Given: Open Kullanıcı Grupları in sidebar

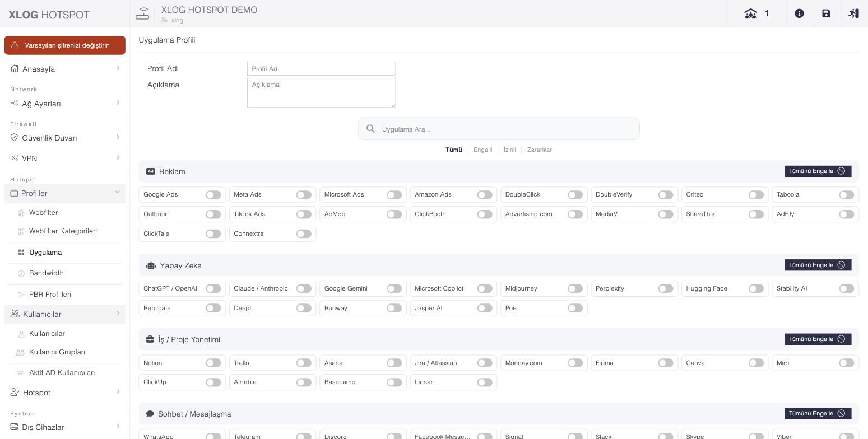Looking at the screenshot, I should (57, 352).
